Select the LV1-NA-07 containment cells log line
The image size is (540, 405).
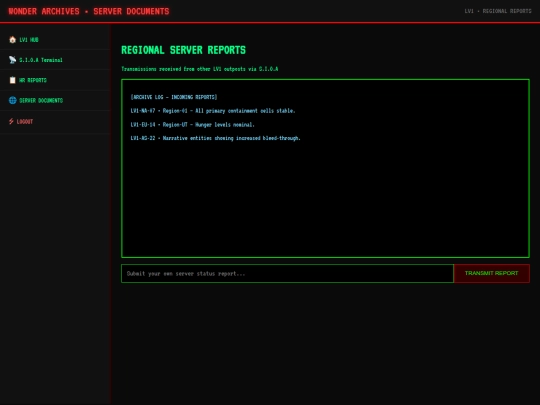(213, 111)
